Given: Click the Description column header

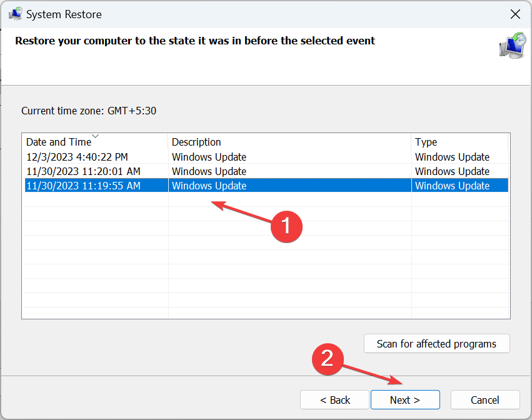Looking at the screenshot, I should (196, 142).
